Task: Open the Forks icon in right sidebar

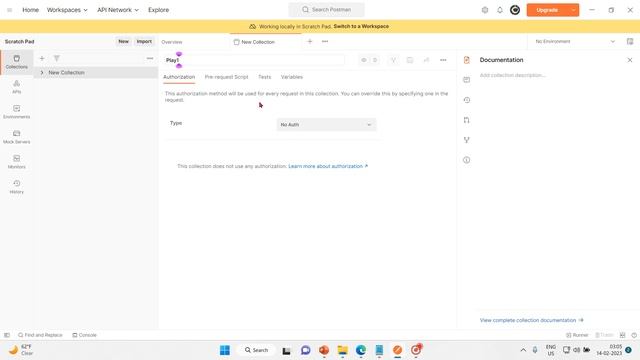Action: click(x=467, y=140)
